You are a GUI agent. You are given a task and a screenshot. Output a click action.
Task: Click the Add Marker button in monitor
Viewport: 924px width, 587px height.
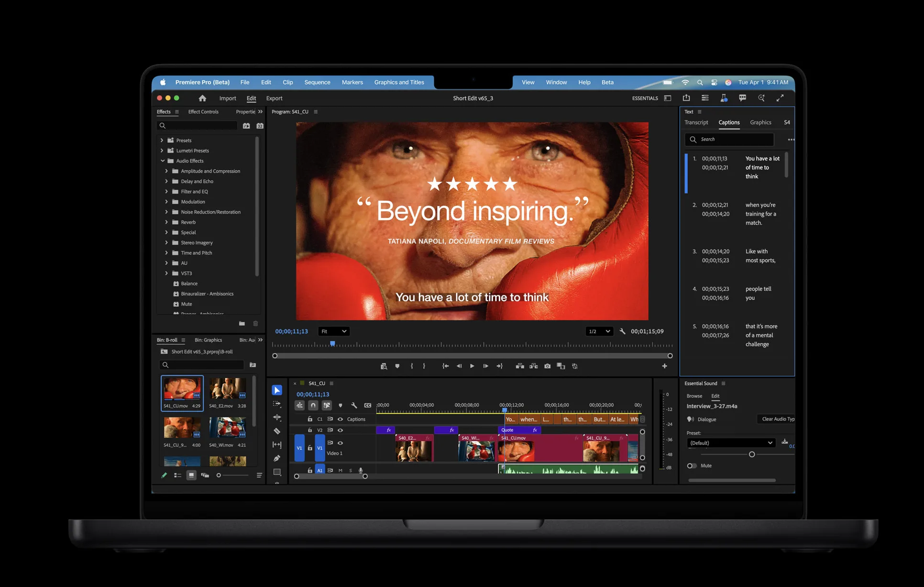pyautogui.click(x=397, y=366)
